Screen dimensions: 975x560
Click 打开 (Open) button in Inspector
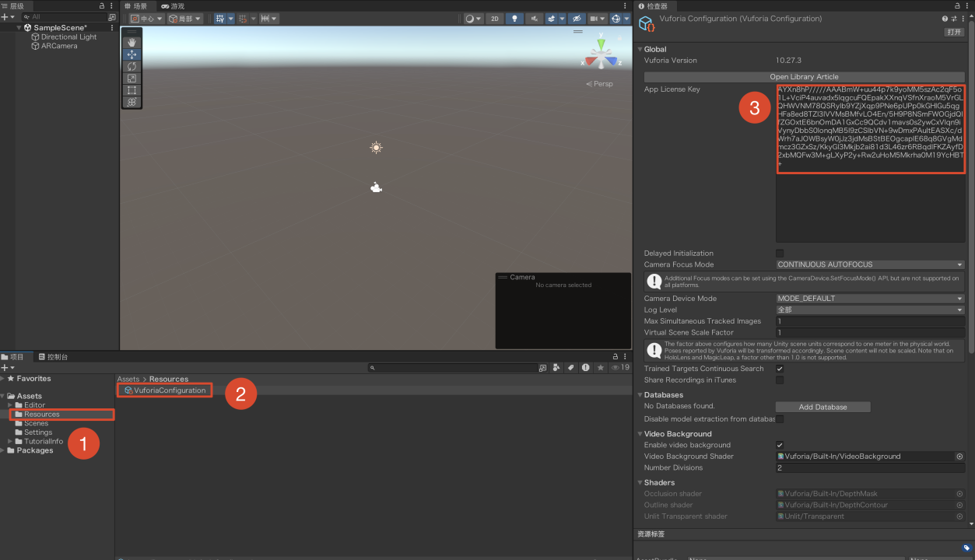pos(954,32)
